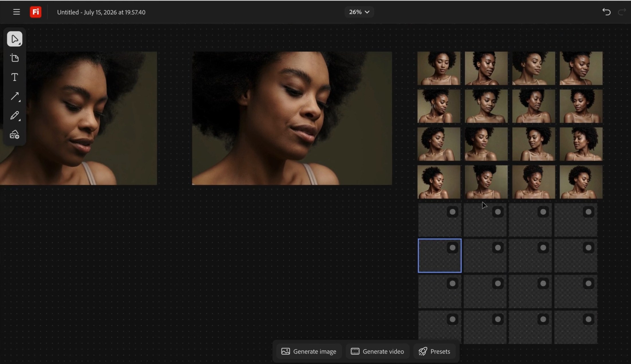
Task: Open Presets from bottom toolbar
Action: (435, 351)
